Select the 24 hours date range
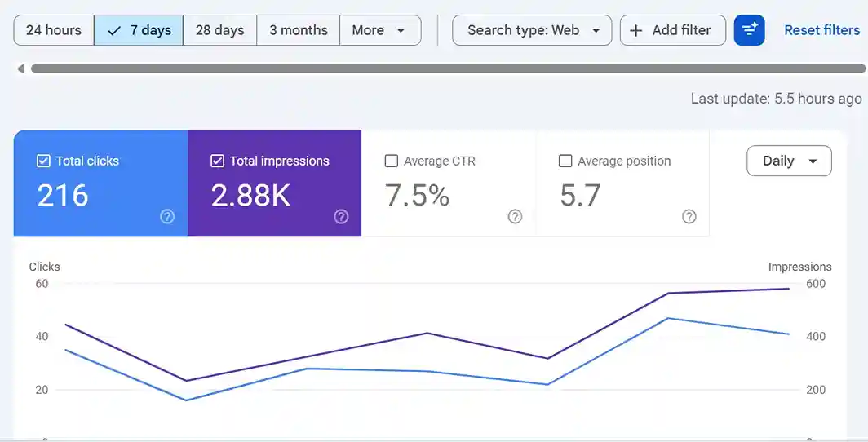 coord(54,30)
